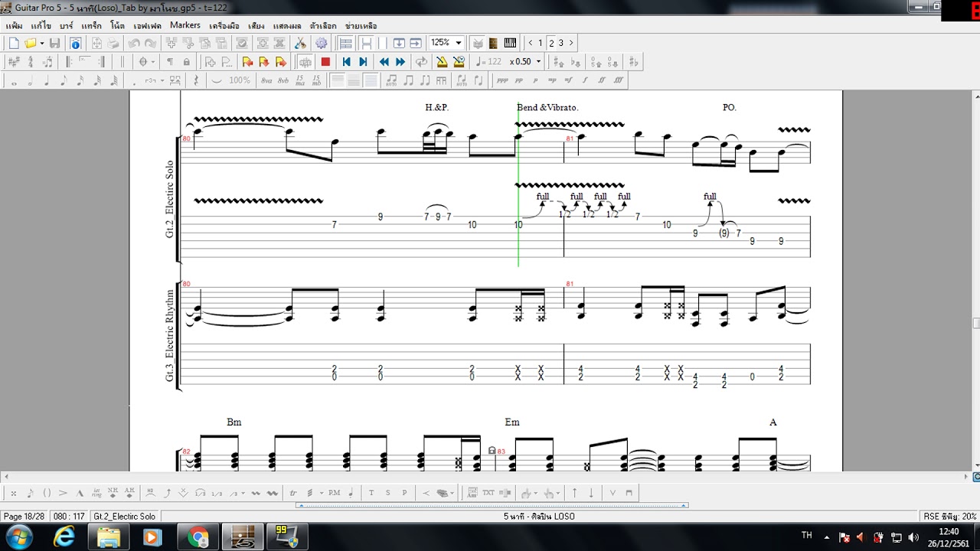Open the chord diagram icon
The image size is (980, 551).
coord(472,493)
